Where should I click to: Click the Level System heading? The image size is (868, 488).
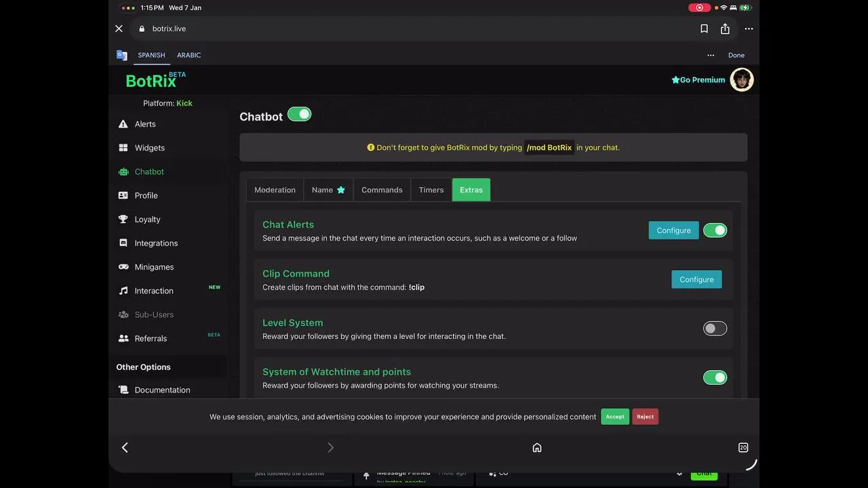tap(293, 323)
